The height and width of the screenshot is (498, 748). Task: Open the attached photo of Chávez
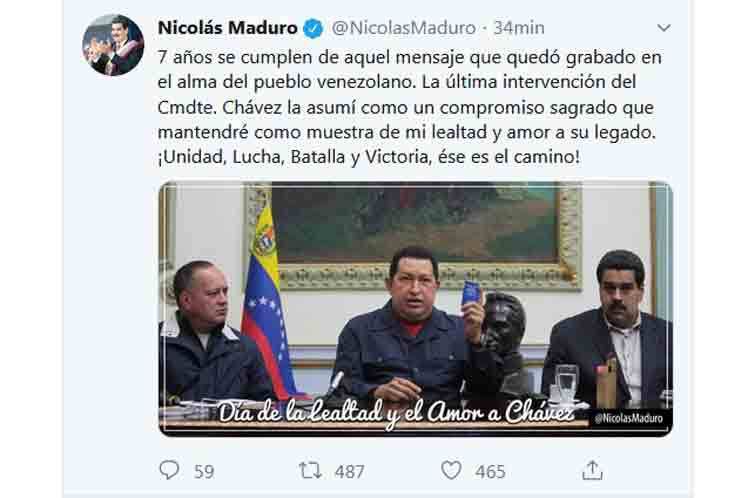(x=416, y=309)
